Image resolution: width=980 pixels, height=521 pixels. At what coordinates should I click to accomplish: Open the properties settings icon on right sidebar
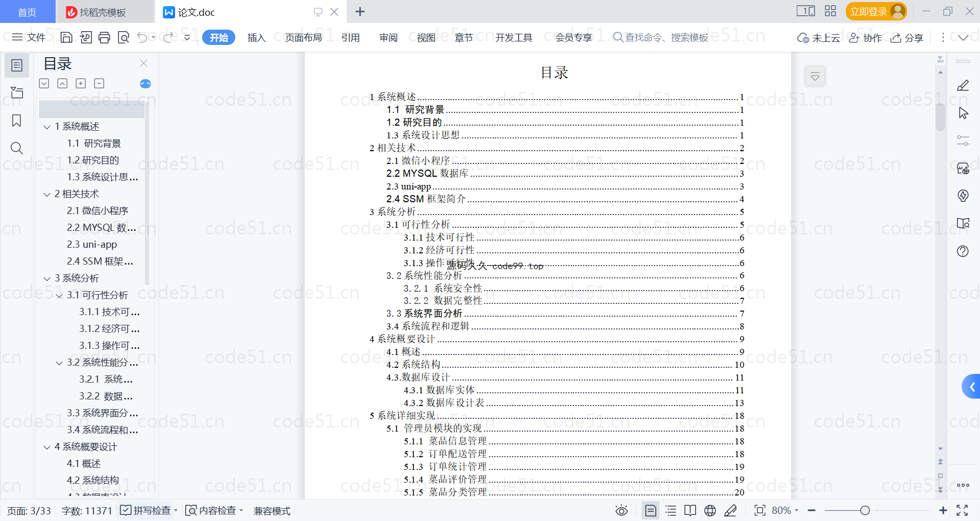(x=963, y=140)
